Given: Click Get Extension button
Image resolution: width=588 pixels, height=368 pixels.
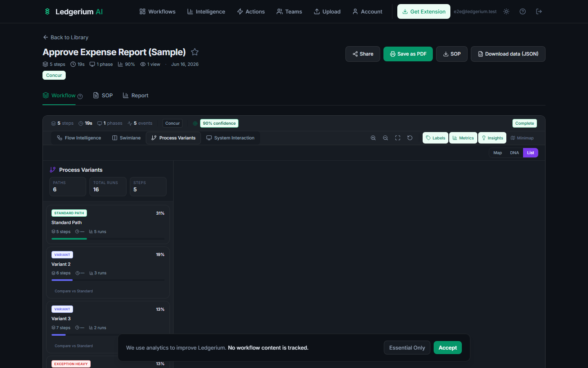Looking at the screenshot, I should click(x=424, y=11).
